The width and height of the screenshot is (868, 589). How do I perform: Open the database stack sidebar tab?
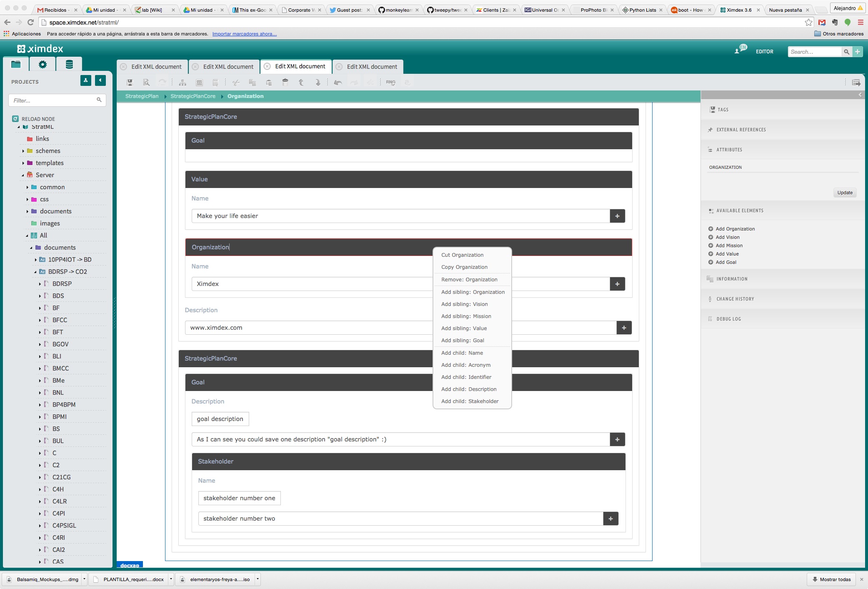pyautogui.click(x=69, y=64)
